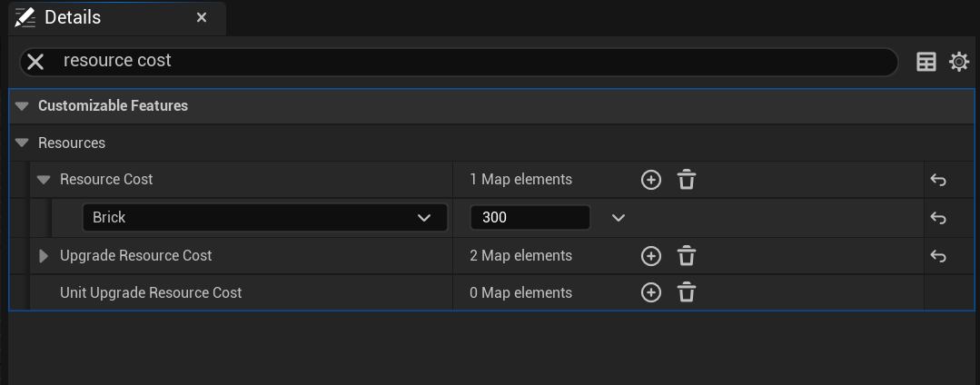Clear the search text with X icon
The image size is (980, 385).
tap(35, 61)
